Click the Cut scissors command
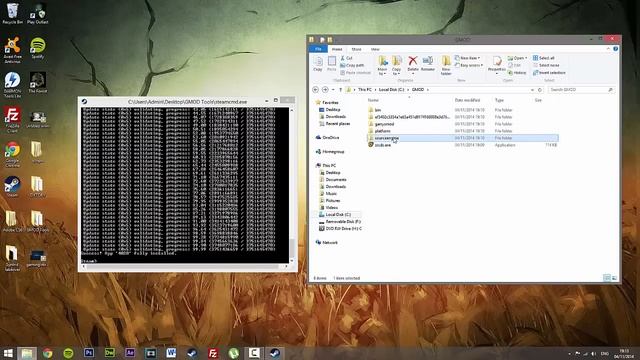 (x=347, y=58)
